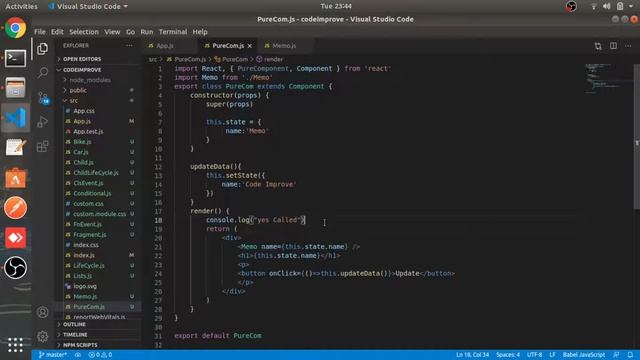Expand the public folder
The height and width of the screenshot is (360, 640).
click(78, 90)
